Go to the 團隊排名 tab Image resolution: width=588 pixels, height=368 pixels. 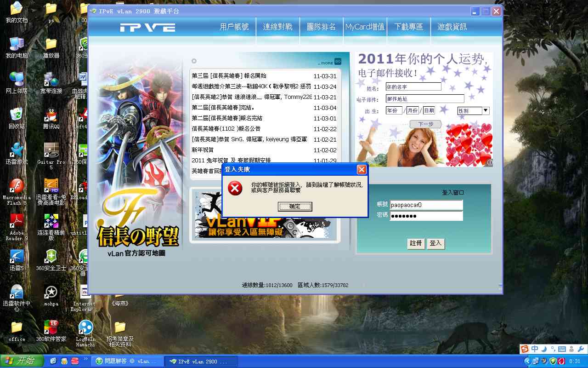[321, 27]
